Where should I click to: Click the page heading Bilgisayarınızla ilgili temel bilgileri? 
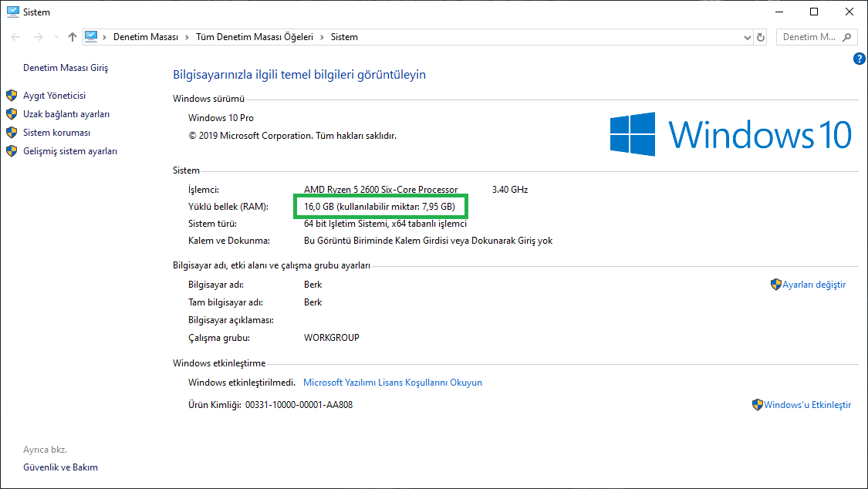click(x=299, y=75)
